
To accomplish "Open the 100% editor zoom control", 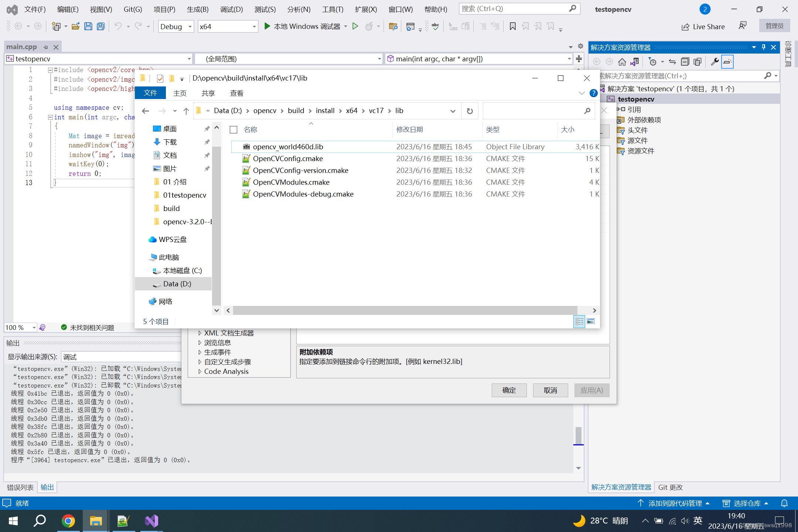I will click(20, 327).
